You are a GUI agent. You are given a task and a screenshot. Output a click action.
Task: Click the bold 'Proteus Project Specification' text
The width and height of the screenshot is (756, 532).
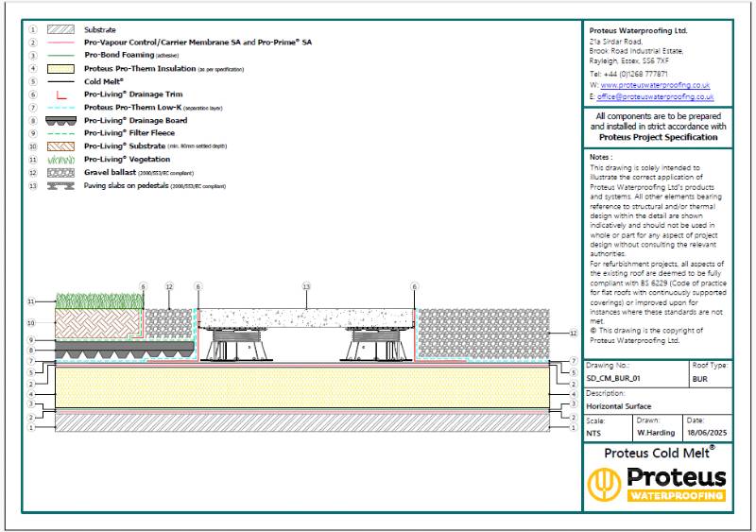[x=658, y=137]
